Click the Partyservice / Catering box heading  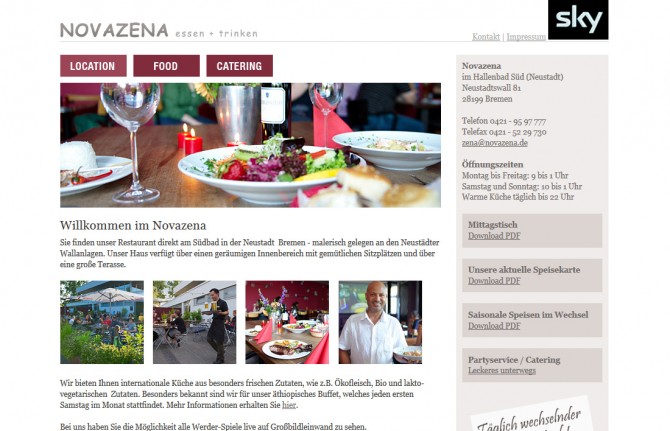coord(514,360)
